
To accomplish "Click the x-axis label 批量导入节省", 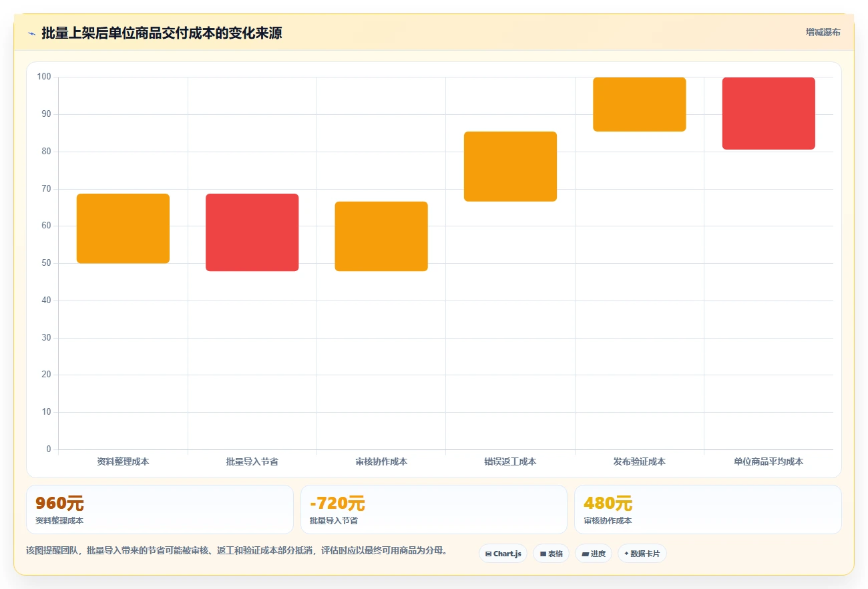I will click(x=252, y=461).
